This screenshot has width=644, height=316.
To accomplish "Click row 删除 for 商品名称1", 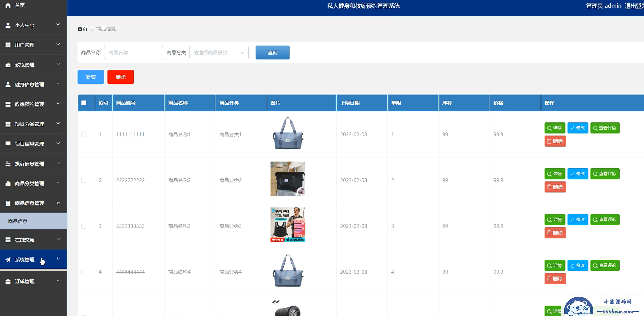I will point(555,141).
